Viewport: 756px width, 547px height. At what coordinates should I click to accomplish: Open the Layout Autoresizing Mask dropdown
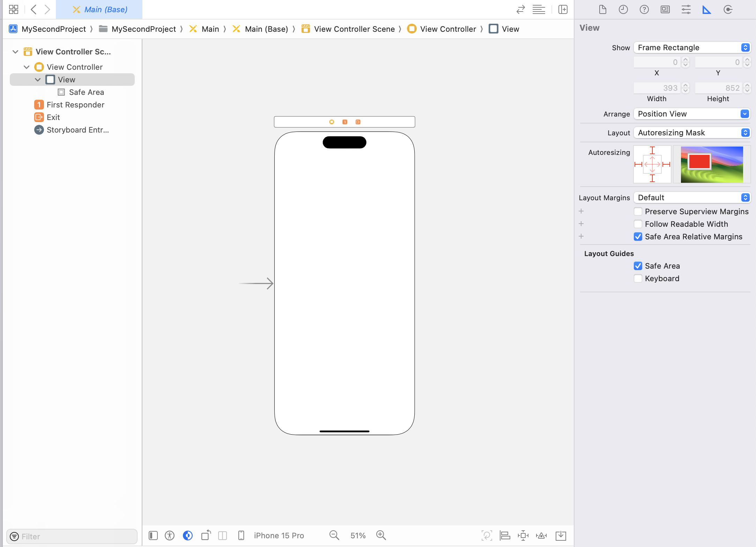pos(692,133)
